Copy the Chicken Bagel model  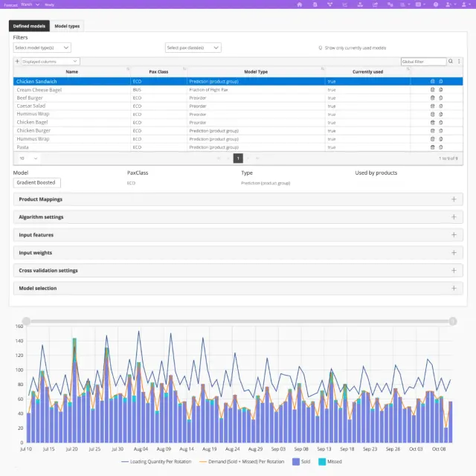(x=441, y=122)
